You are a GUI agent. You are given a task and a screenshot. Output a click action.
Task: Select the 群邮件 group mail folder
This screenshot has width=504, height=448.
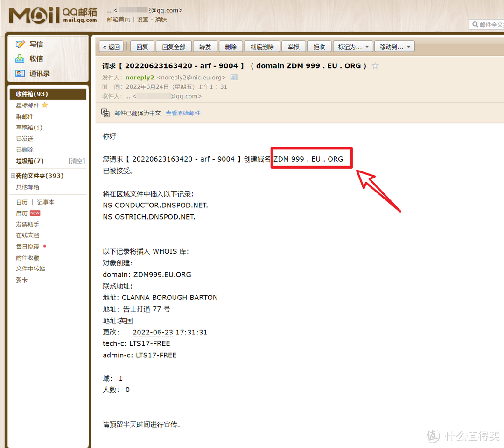tap(25, 116)
